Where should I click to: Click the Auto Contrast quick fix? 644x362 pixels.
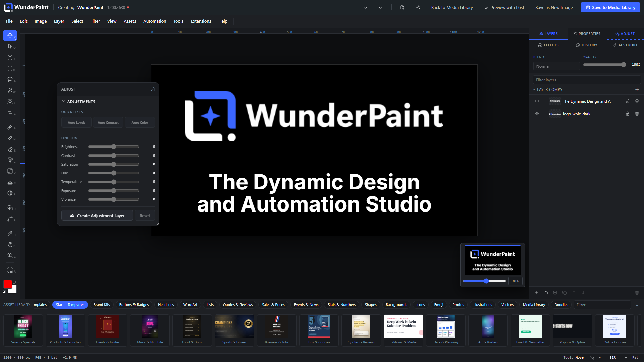click(108, 123)
